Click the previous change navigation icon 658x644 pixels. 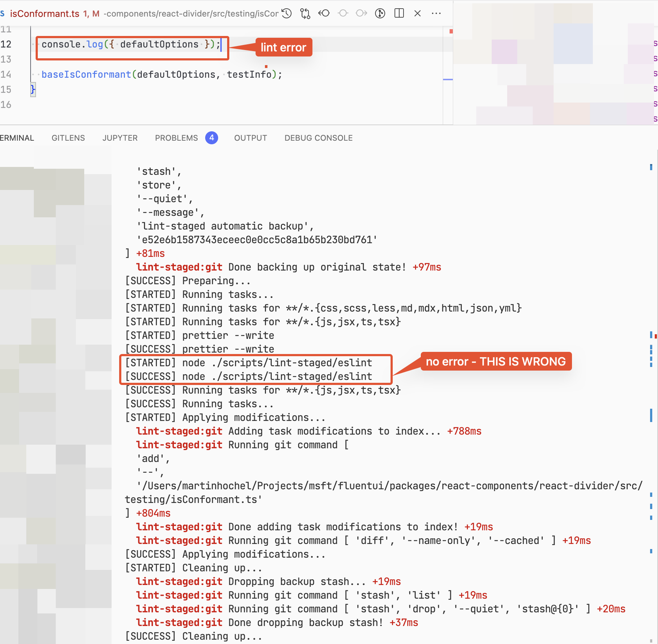click(x=324, y=13)
